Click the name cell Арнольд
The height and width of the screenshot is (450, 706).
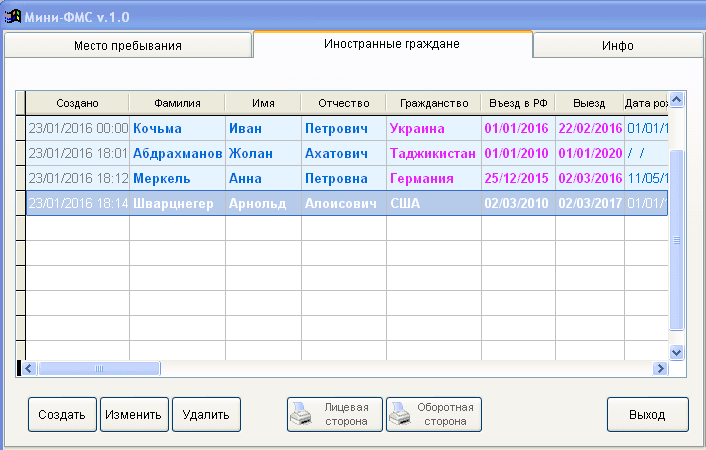click(263, 203)
